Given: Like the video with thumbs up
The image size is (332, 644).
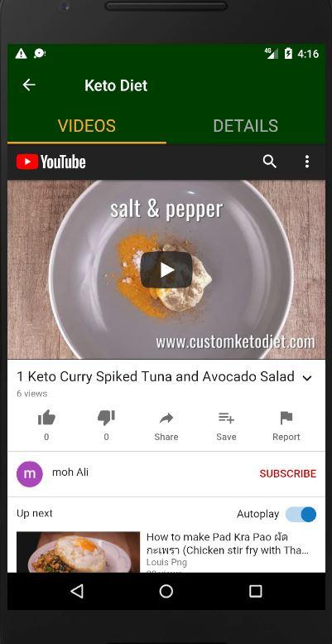Looking at the screenshot, I should (46, 418).
